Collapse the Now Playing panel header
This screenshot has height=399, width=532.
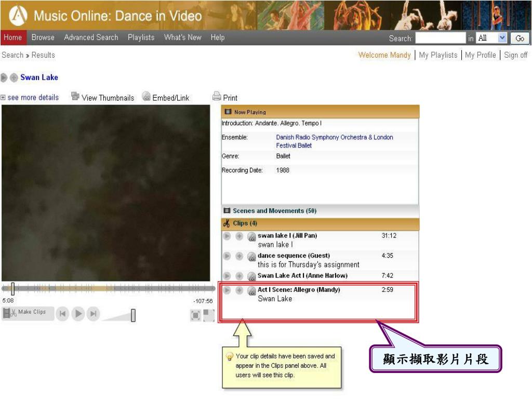coord(320,112)
